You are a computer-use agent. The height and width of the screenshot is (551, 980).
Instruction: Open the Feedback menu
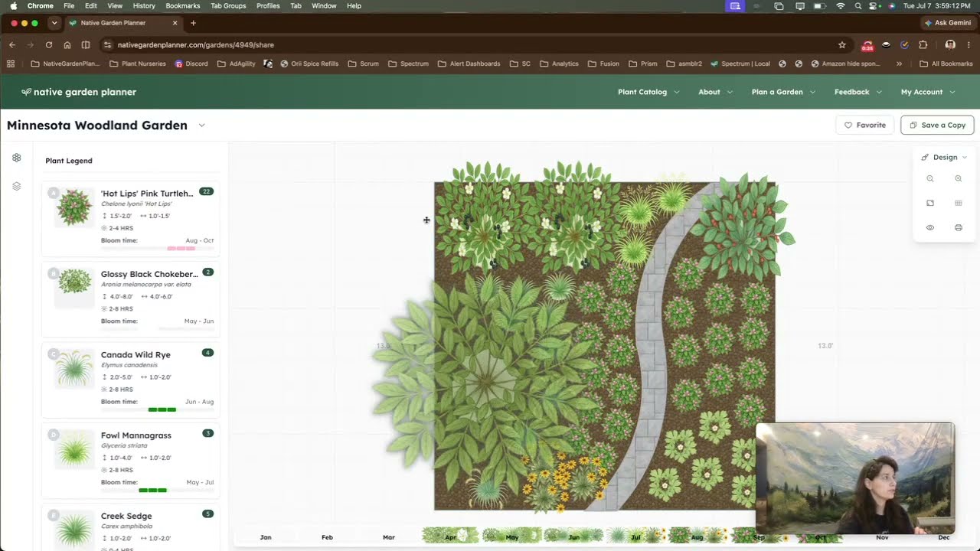857,92
